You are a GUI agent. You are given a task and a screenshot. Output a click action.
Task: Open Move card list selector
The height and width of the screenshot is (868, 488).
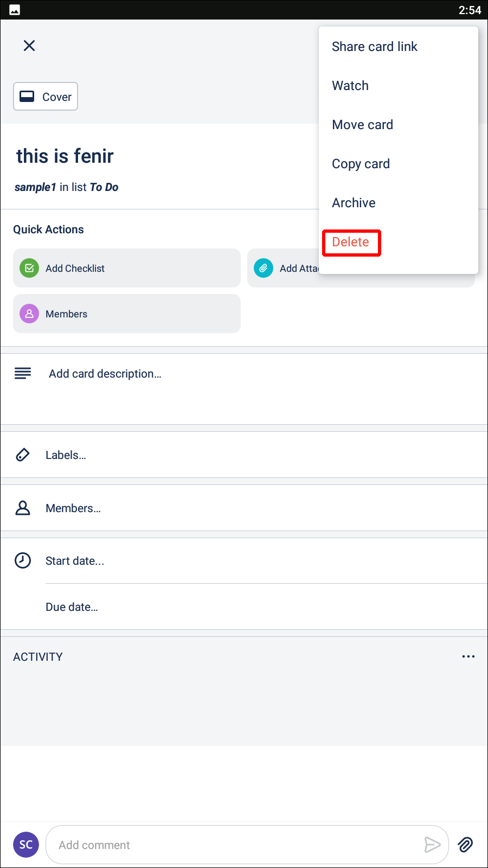(362, 124)
